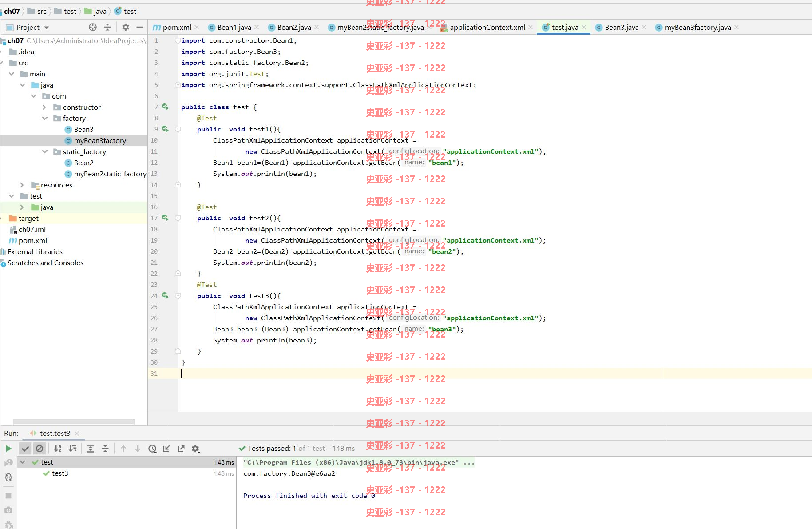
Task: Toggle Show Ignored tests button
Action: (40, 449)
